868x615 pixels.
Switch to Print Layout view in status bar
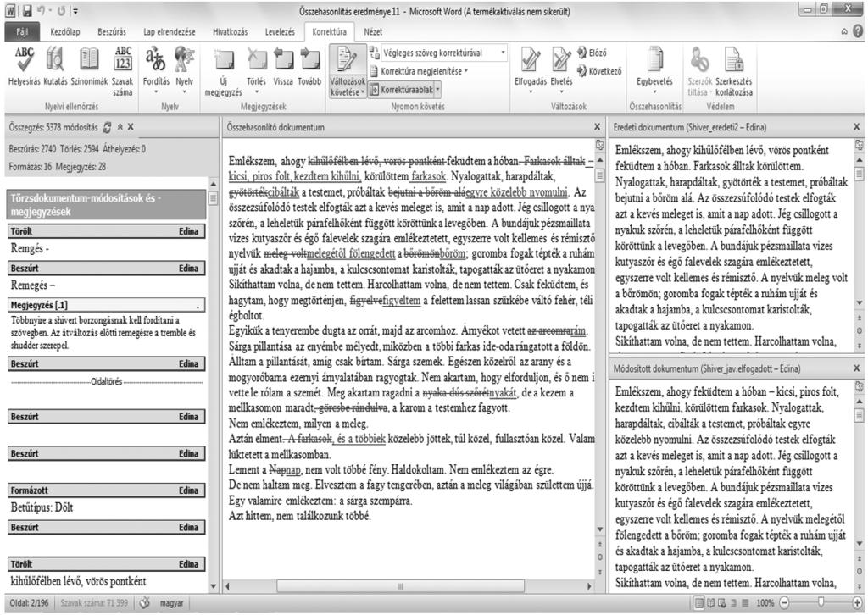[x=699, y=603]
